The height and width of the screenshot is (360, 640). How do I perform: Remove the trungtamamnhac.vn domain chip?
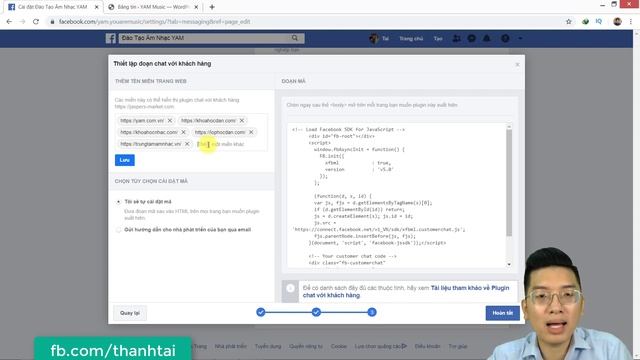187,144
